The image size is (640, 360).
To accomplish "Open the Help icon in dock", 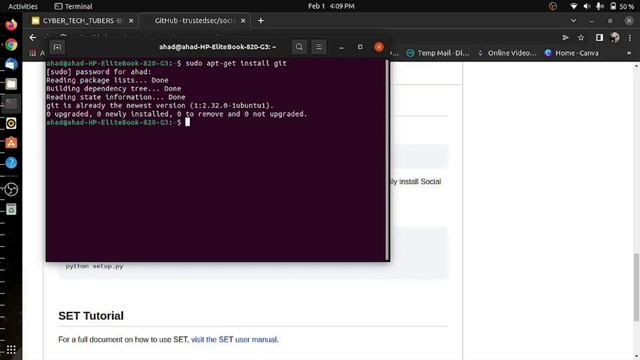I will (x=11, y=163).
